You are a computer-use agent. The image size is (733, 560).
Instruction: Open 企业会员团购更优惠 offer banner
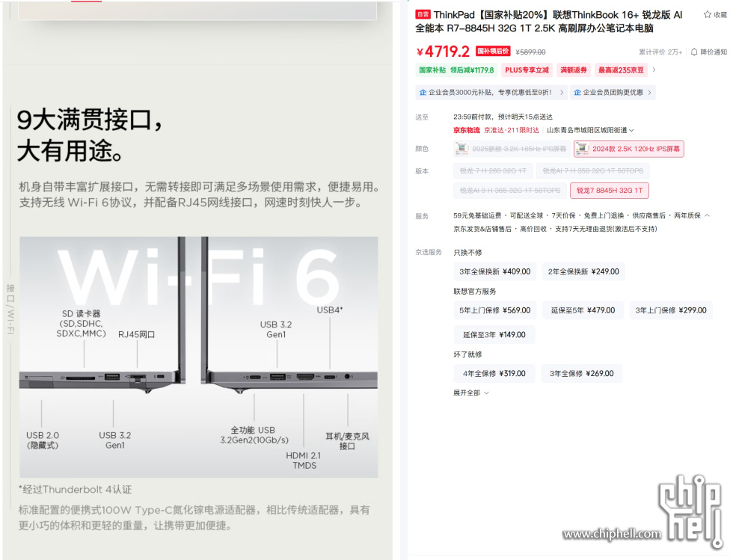click(x=613, y=93)
